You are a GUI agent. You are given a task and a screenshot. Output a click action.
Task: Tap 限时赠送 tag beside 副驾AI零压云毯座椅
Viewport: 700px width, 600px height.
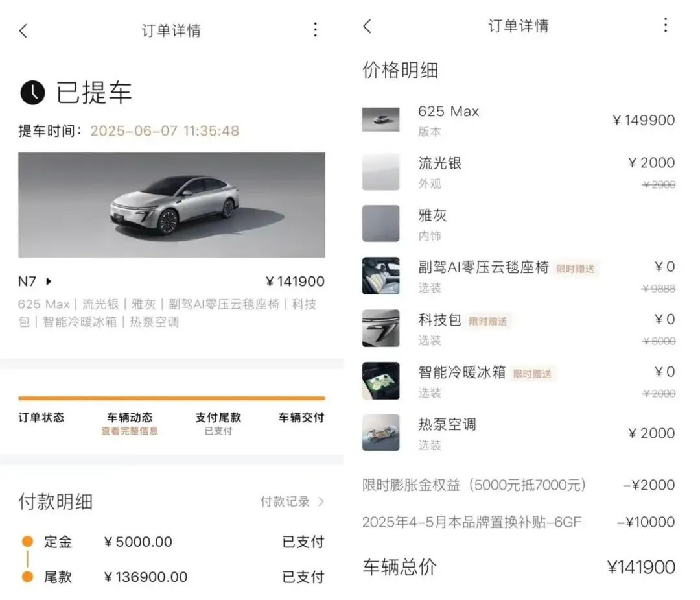(x=576, y=269)
